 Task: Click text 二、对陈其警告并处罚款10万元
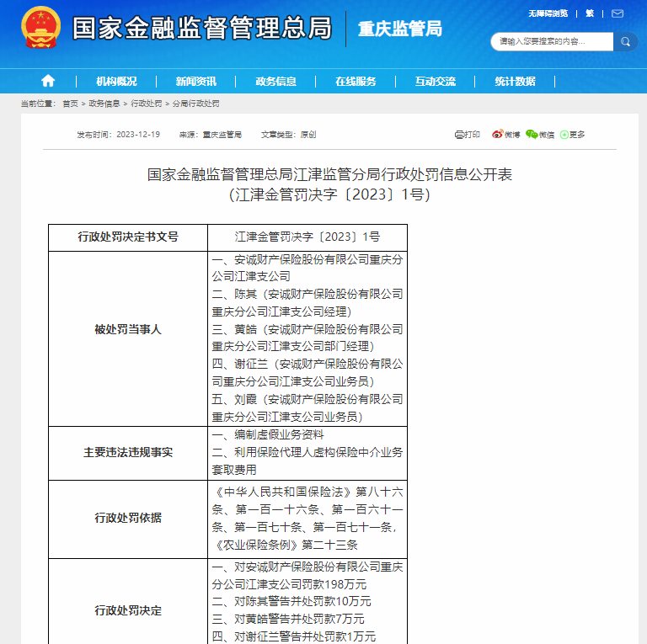click(291, 602)
